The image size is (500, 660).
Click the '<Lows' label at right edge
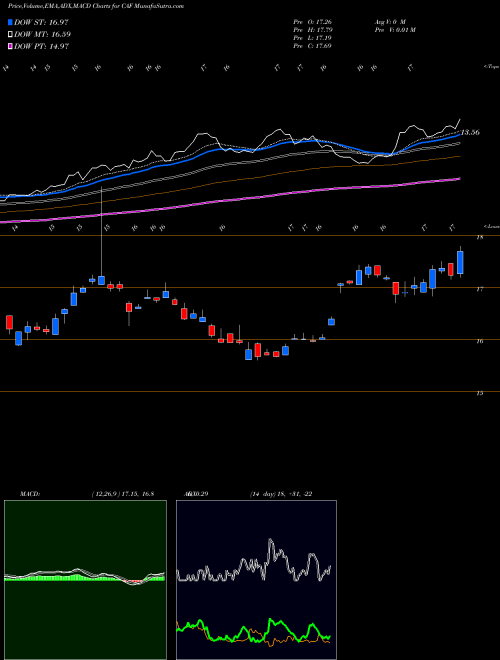pos(491,226)
